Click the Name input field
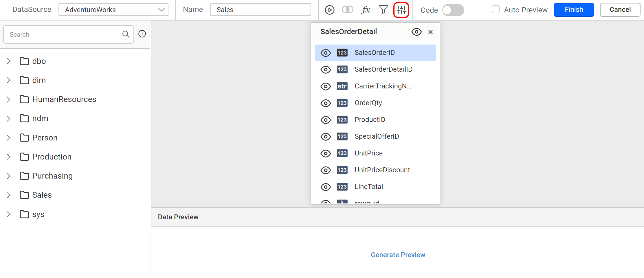The width and height of the screenshot is (644, 278). [x=260, y=10]
